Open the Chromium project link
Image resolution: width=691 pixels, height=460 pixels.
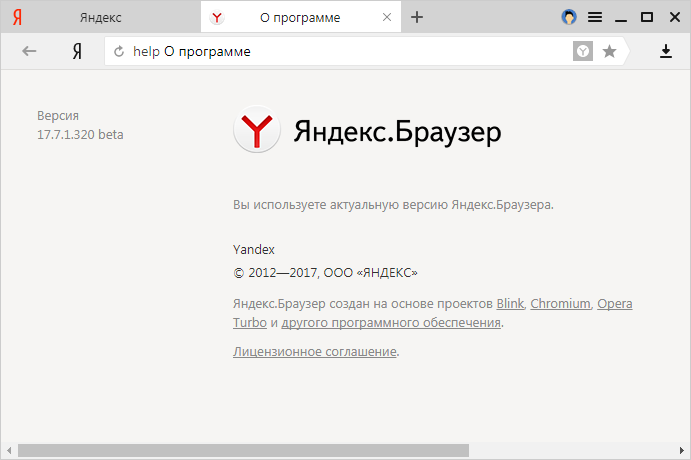click(x=560, y=304)
